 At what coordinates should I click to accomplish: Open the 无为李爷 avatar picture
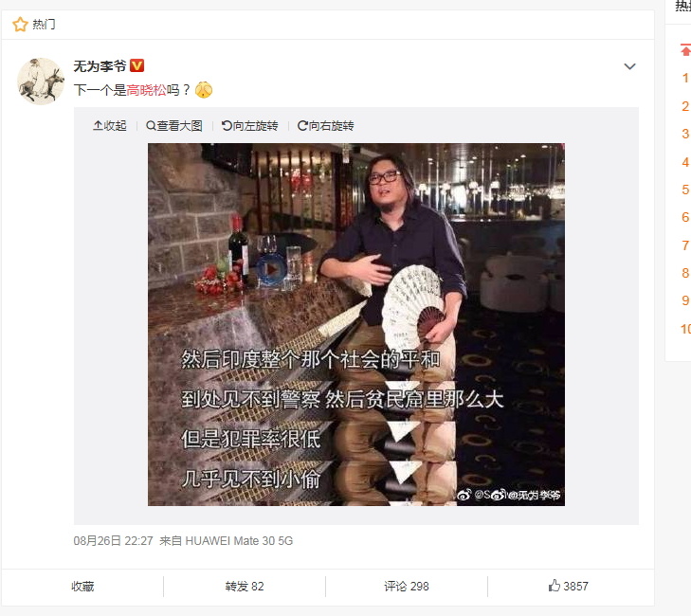tap(41, 82)
